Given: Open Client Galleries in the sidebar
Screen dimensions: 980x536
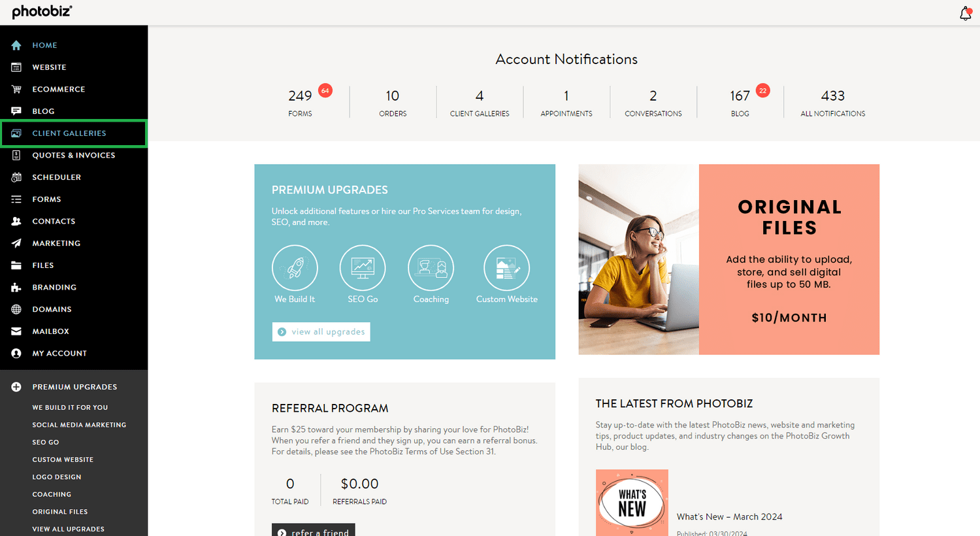Looking at the screenshot, I should pos(69,133).
